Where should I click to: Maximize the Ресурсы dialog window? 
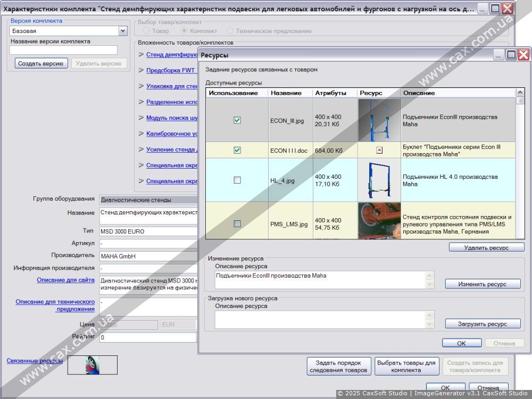click(x=511, y=55)
